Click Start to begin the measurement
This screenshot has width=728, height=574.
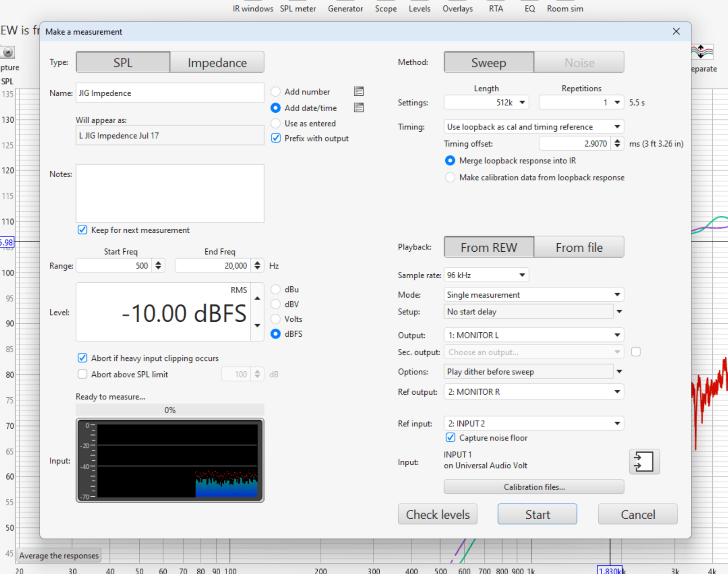tap(537, 514)
